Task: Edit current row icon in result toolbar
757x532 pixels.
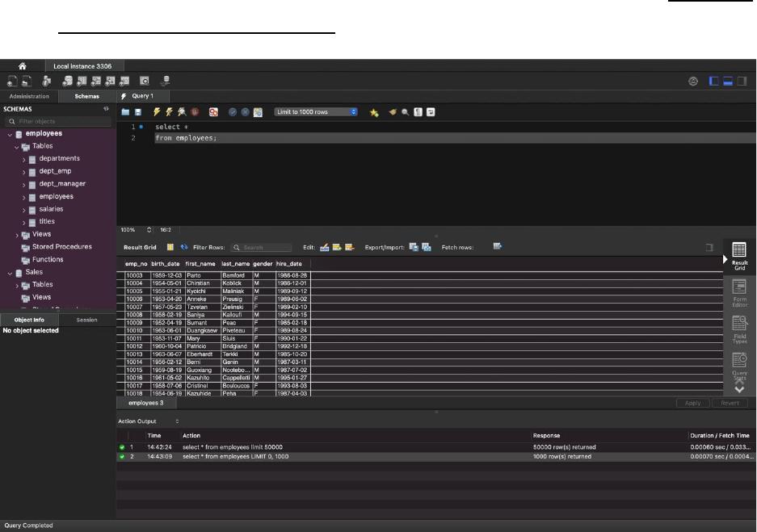Action: tap(325, 247)
